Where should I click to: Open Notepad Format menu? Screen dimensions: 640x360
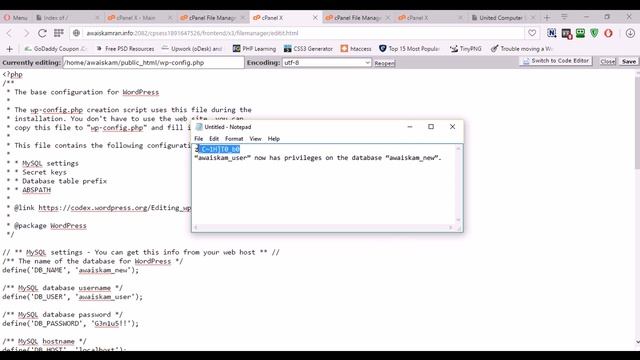pos(234,139)
